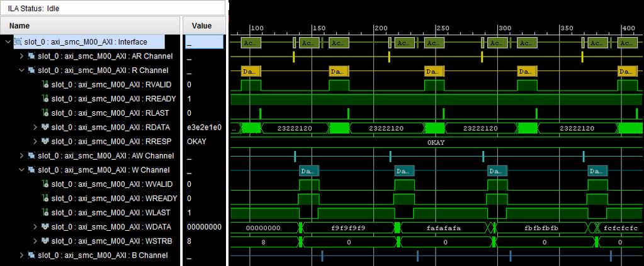Expand the WSTRB bus signal
644x266 pixels.
36,241
